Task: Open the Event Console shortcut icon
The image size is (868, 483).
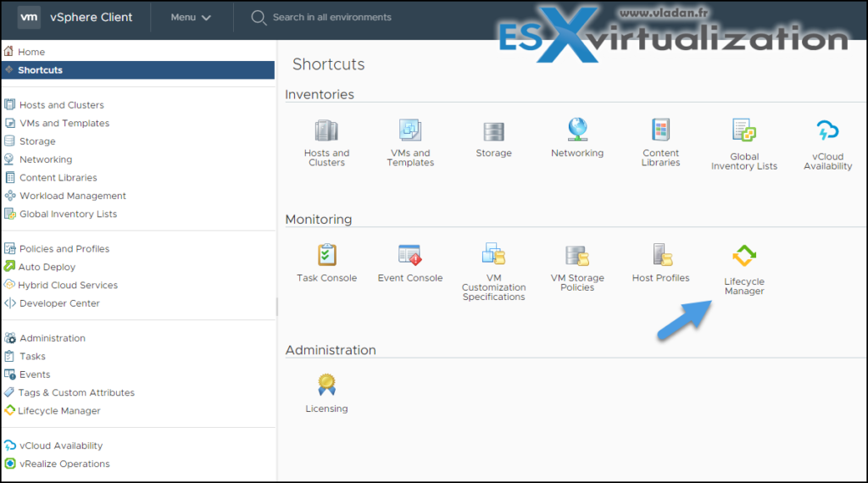Action: pos(410,255)
